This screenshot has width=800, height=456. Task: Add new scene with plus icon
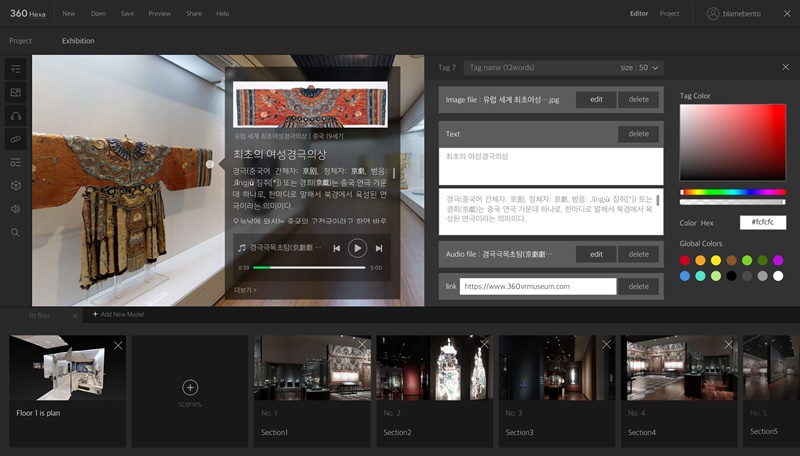tap(190, 387)
